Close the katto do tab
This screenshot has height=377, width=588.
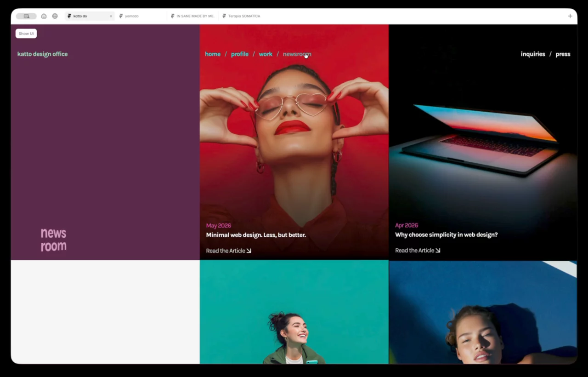point(111,16)
